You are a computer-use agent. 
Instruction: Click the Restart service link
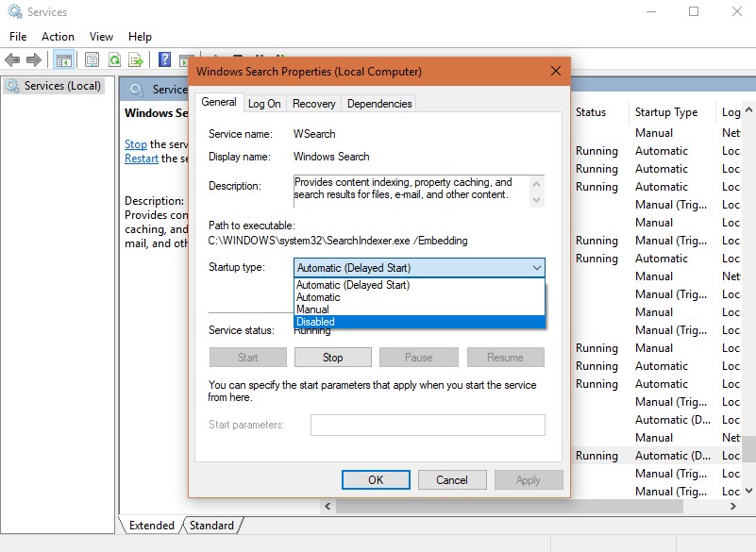[x=142, y=159]
